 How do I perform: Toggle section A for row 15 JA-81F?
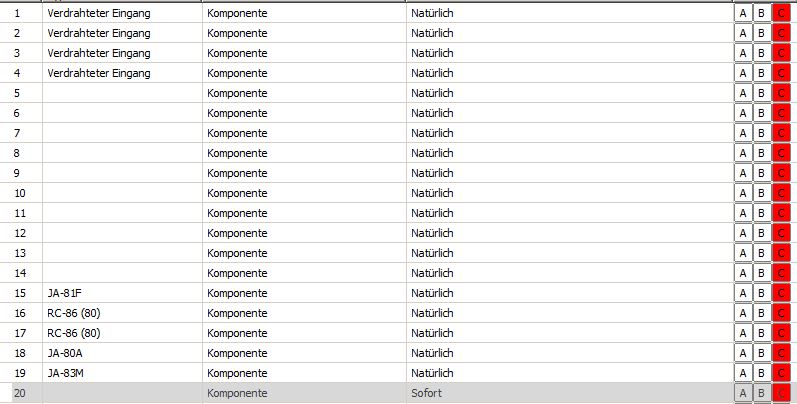click(743, 293)
